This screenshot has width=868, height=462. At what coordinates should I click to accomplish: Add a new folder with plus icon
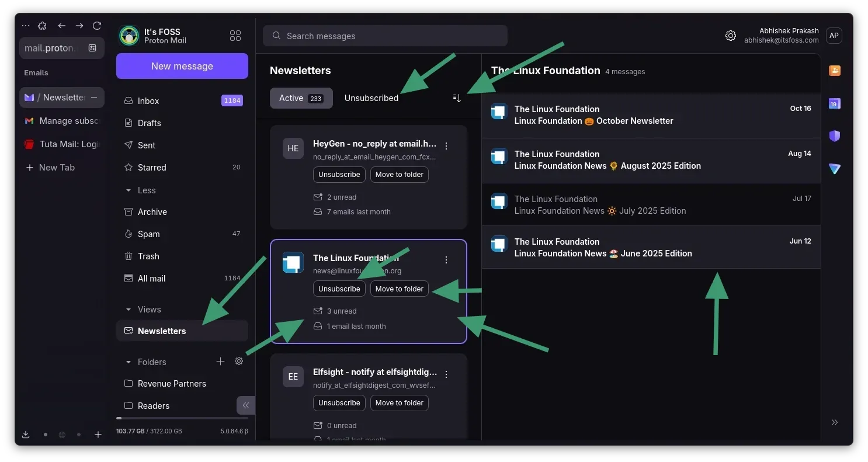220,362
